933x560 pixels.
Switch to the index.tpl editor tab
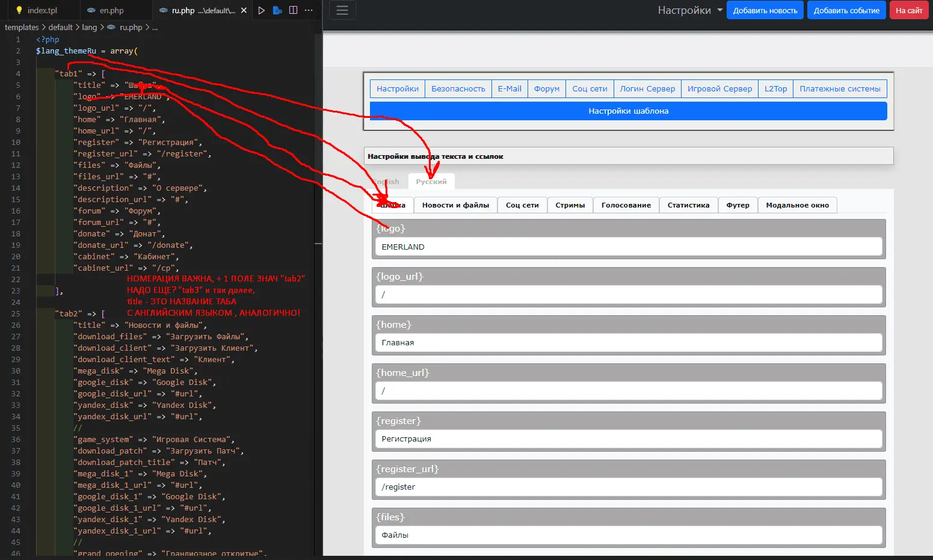(x=36, y=10)
